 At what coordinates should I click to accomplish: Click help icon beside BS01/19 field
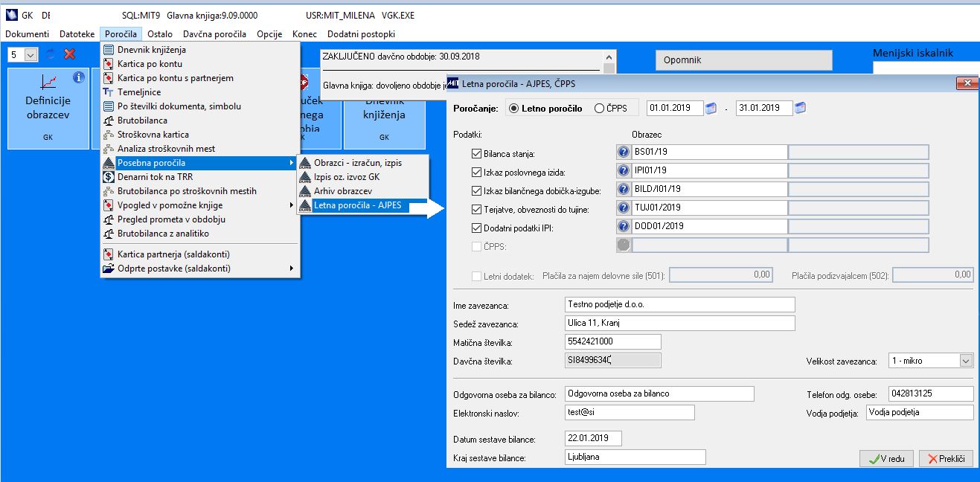(x=624, y=152)
